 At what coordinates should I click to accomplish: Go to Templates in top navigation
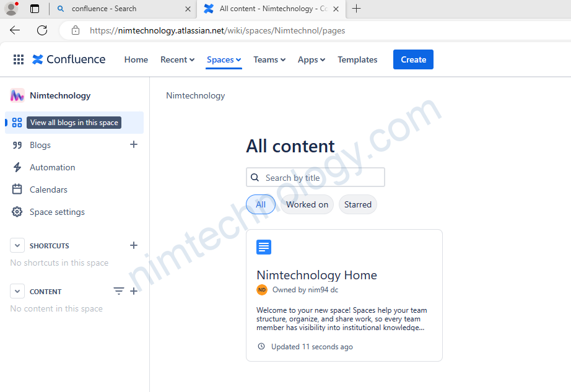coord(357,59)
